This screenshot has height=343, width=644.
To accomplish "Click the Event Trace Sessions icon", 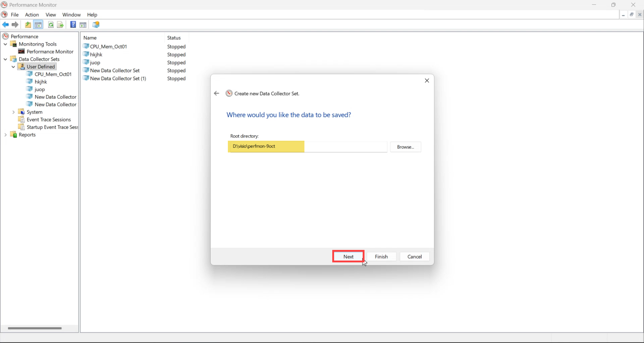I will [x=22, y=119].
